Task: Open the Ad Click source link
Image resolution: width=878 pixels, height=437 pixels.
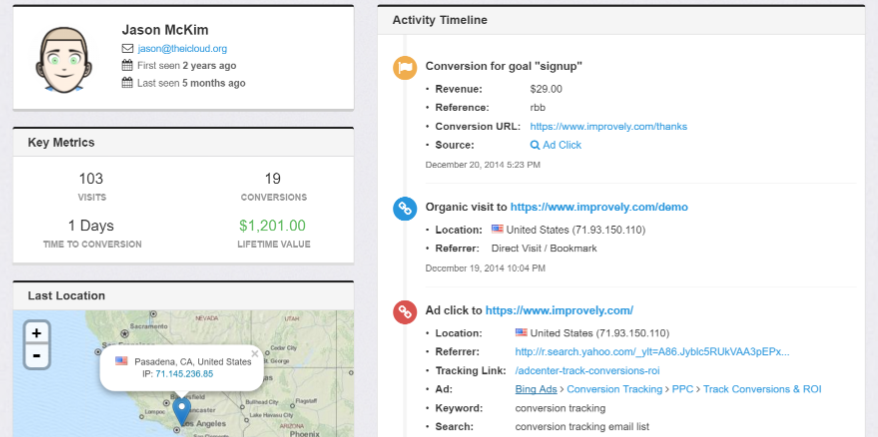Action: (562, 145)
